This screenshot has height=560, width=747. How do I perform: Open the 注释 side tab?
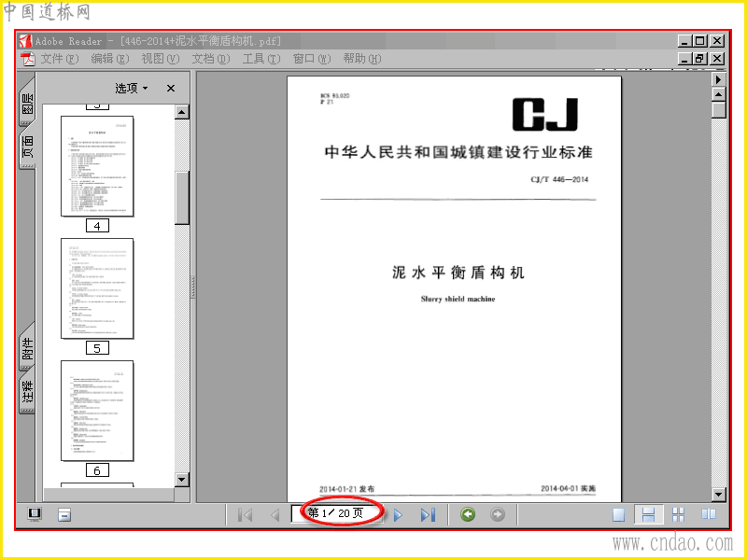(28, 394)
